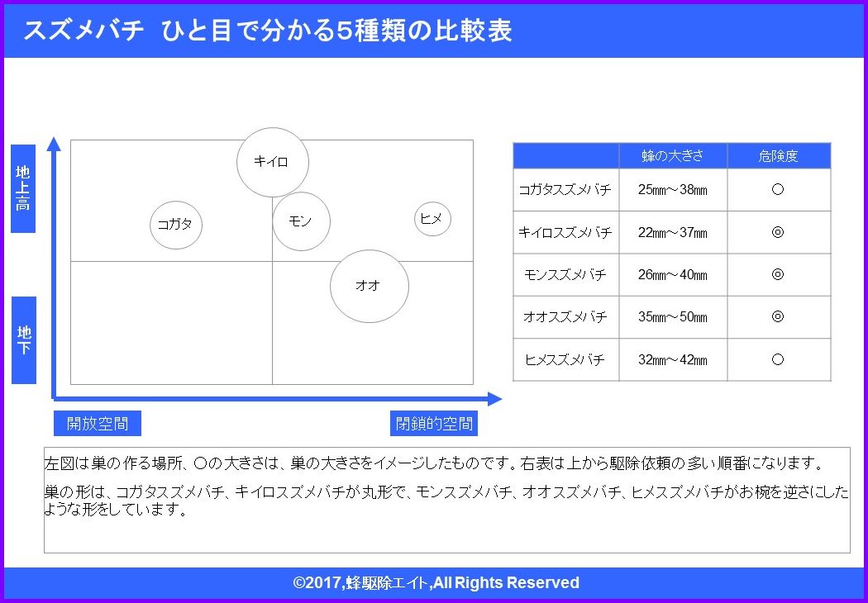The width and height of the screenshot is (868, 603).
Task: Click the danger symbol in the ヒメスズメバチ row
Action: point(777,359)
